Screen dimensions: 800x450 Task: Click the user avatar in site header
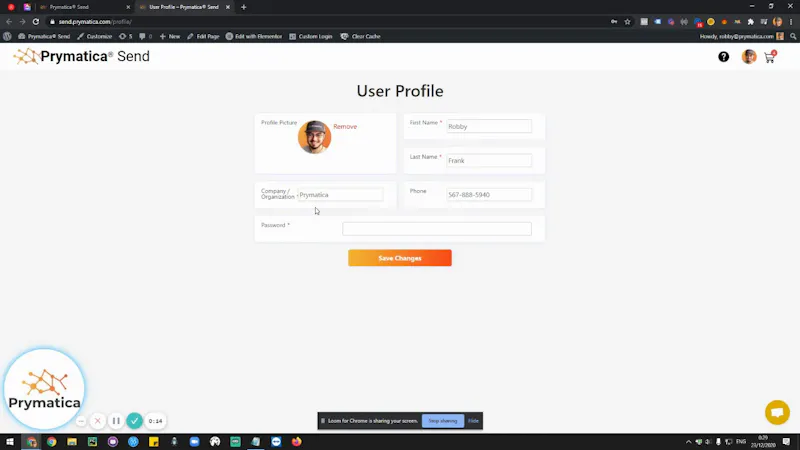748,57
